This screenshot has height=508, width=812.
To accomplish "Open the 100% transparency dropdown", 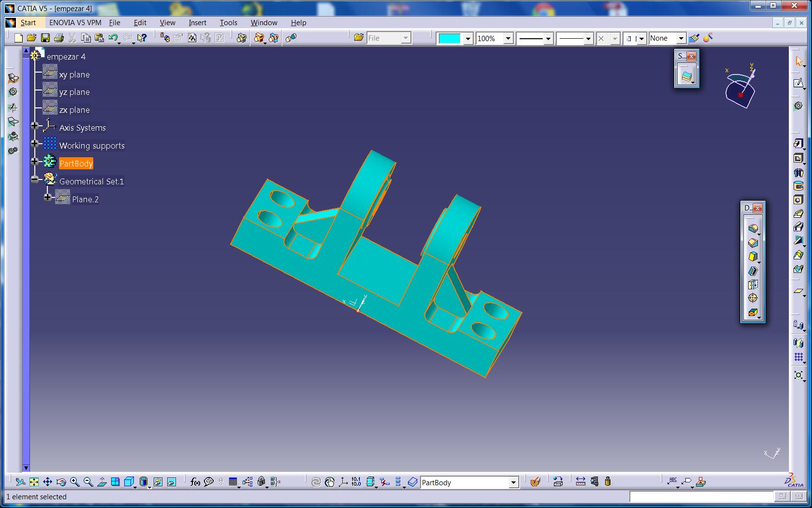I will [x=508, y=39].
